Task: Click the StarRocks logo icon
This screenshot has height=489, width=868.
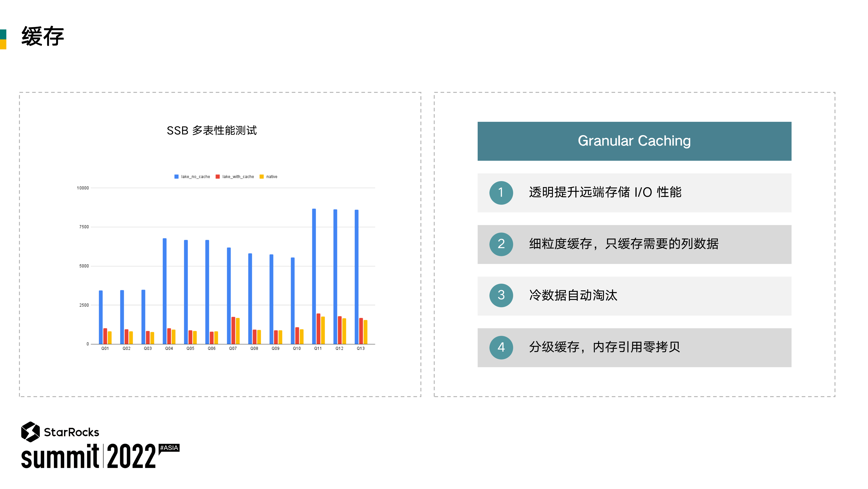Action: [x=30, y=431]
